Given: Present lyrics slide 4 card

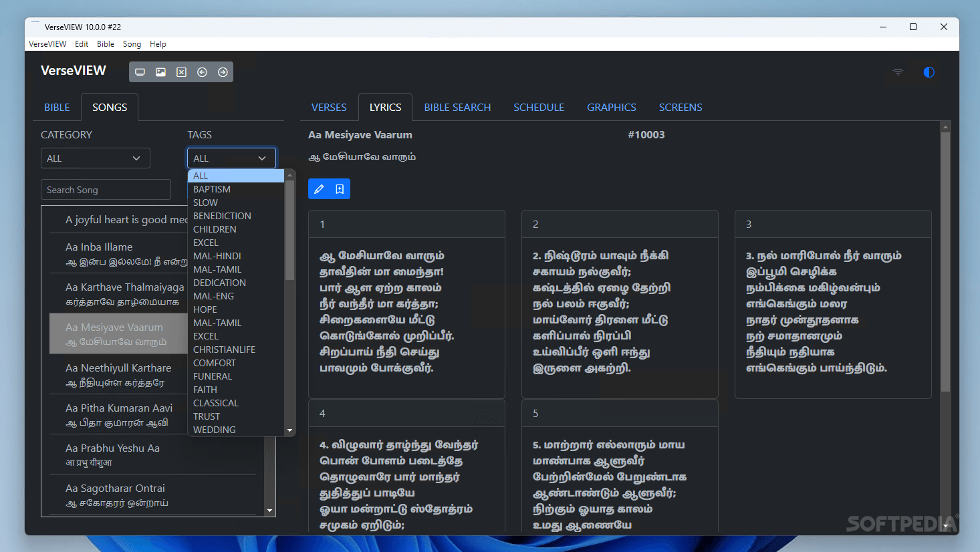Looking at the screenshot, I should [406, 466].
